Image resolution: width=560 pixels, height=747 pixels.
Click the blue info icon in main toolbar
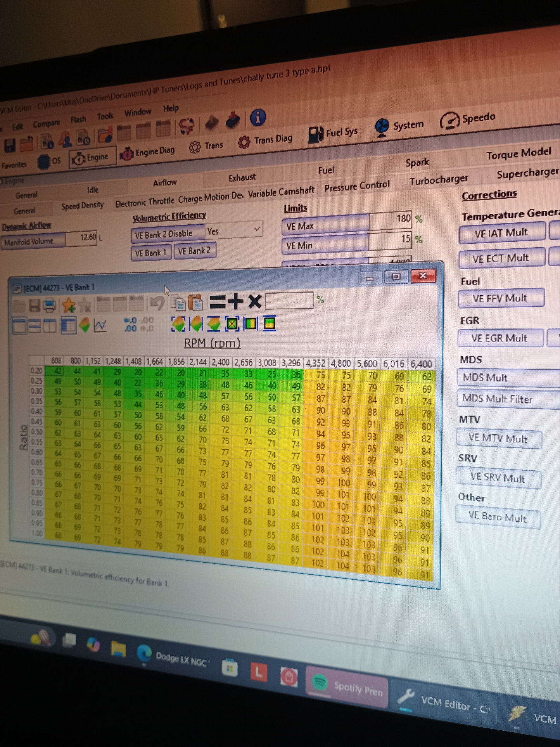258,117
